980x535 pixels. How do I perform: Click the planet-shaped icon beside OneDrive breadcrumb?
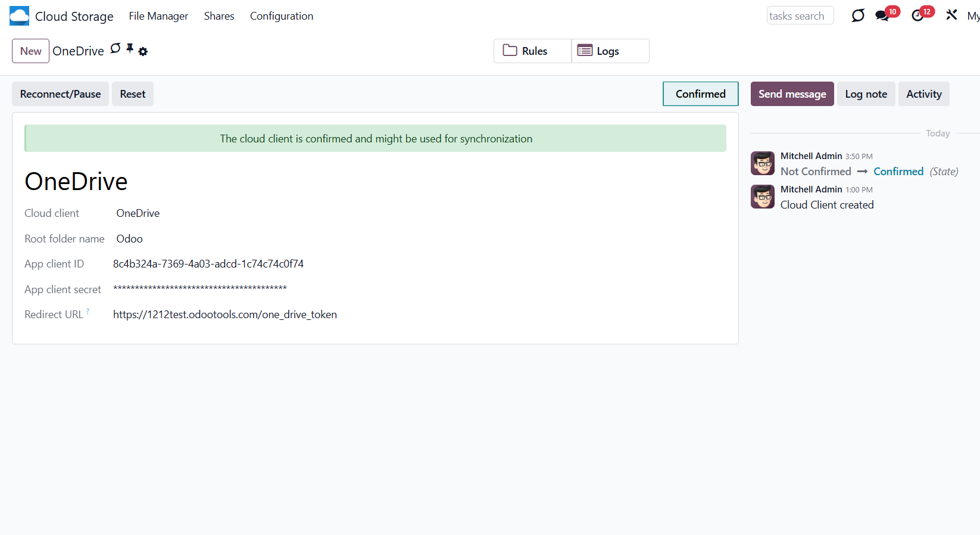[116, 48]
